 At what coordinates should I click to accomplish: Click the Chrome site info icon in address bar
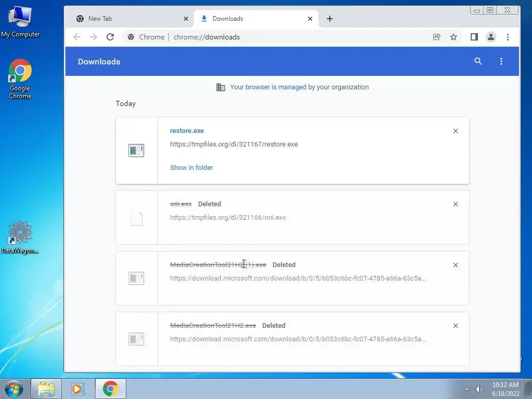131,37
